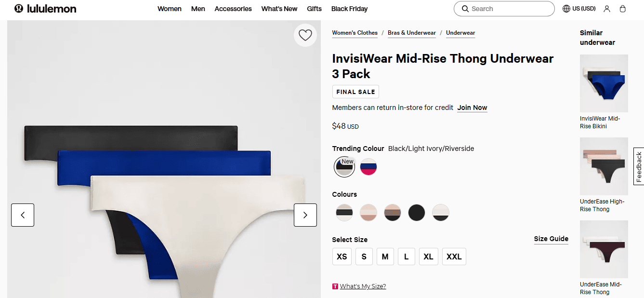Add item to wishlist with heart icon
This screenshot has height=298, width=644.
305,35
